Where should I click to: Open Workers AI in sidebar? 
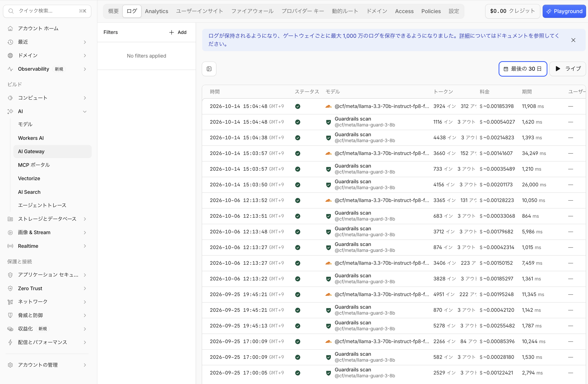tap(31, 138)
